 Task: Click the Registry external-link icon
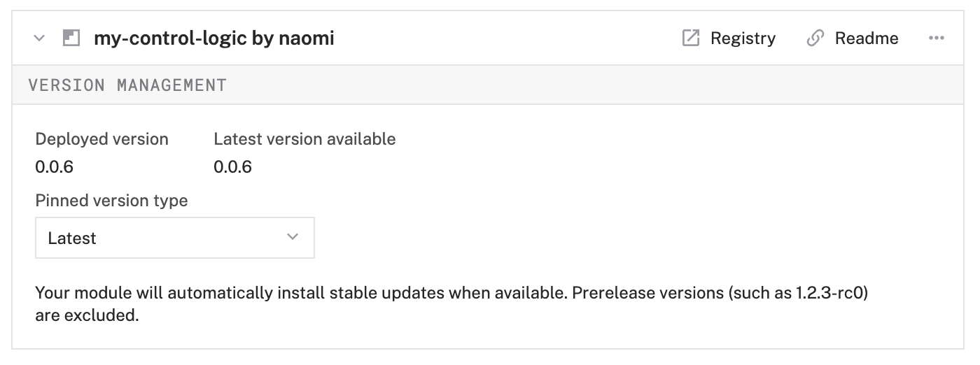click(x=691, y=38)
